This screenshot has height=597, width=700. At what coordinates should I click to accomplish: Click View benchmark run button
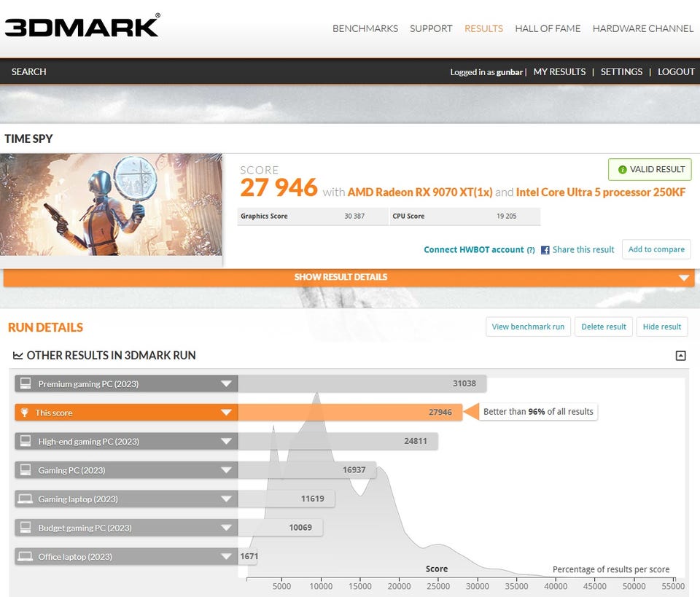[x=528, y=327]
